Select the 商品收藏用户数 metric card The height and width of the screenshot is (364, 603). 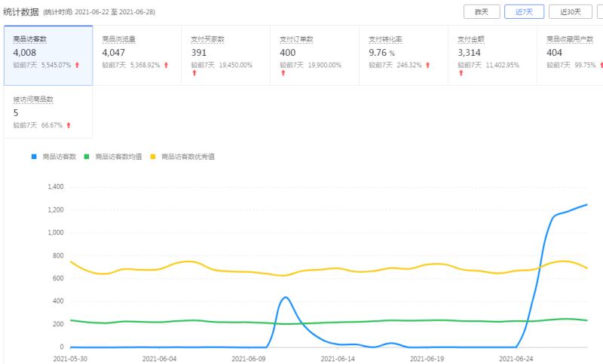coord(570,55)
